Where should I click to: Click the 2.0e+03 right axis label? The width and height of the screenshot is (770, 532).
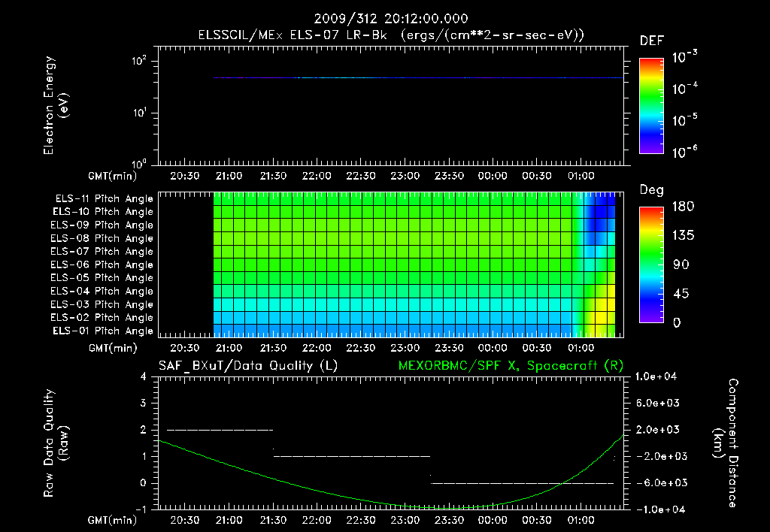(x=657, y=430)
